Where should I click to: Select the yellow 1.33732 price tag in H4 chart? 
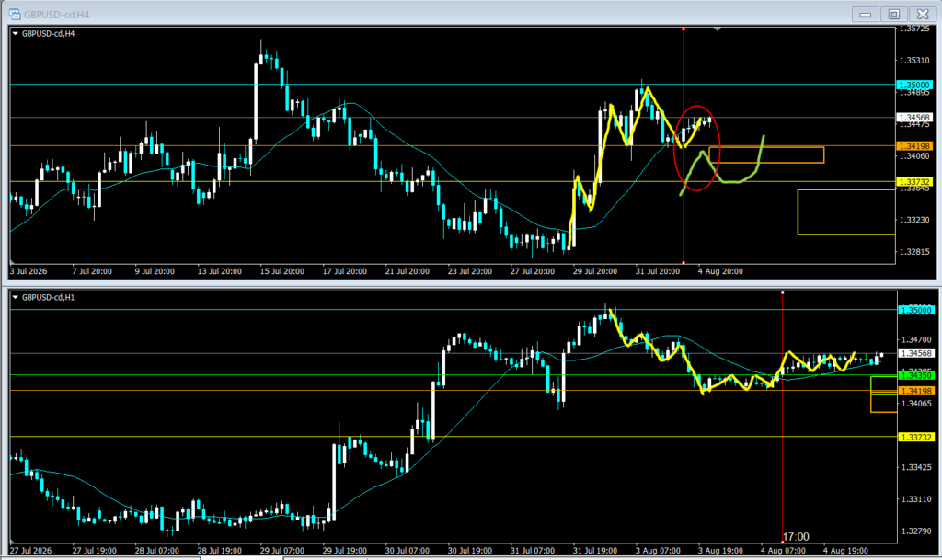(x=914, y=182)
